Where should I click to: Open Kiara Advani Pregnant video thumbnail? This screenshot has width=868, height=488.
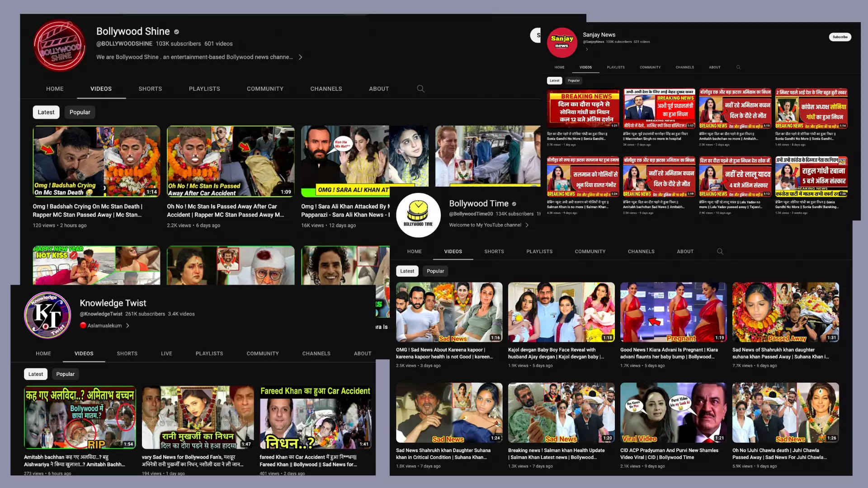click(x=673, y=312)
